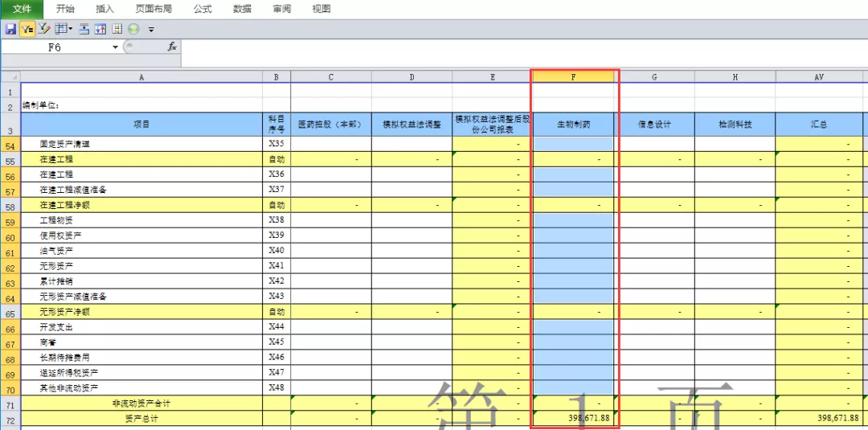Image resolution: width=868 pixels, height=430 pixels.
Task: Click the 非流动资产合计 cell
Action: (141, 403)
